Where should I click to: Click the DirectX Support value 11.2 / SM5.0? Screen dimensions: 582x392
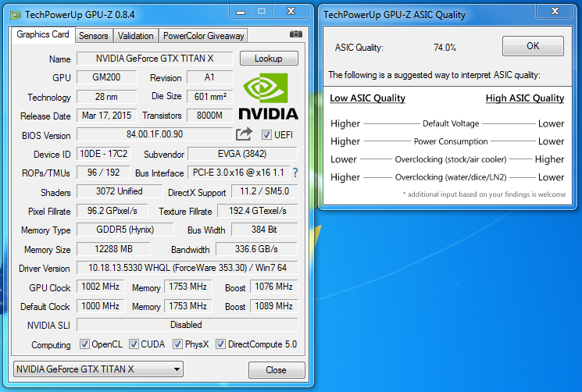point(264,191)
